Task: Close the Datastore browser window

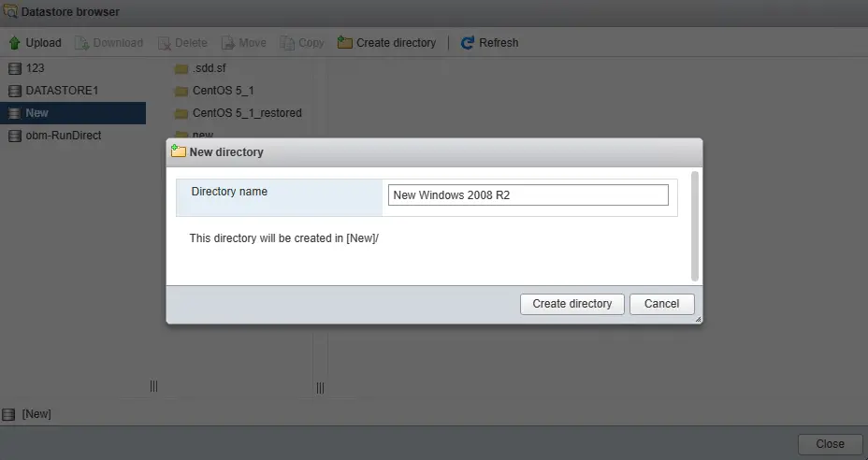Action: (x=830, y=444)
